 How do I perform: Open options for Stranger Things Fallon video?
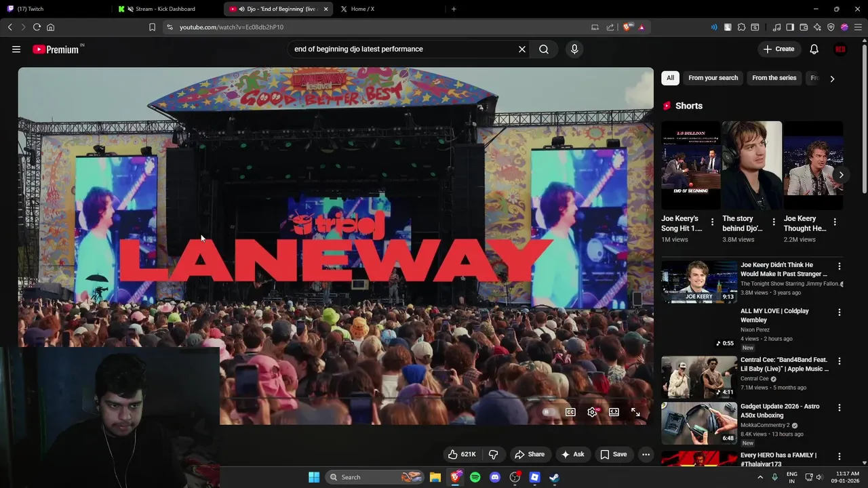pyautogui.click(x=840, y=266)
